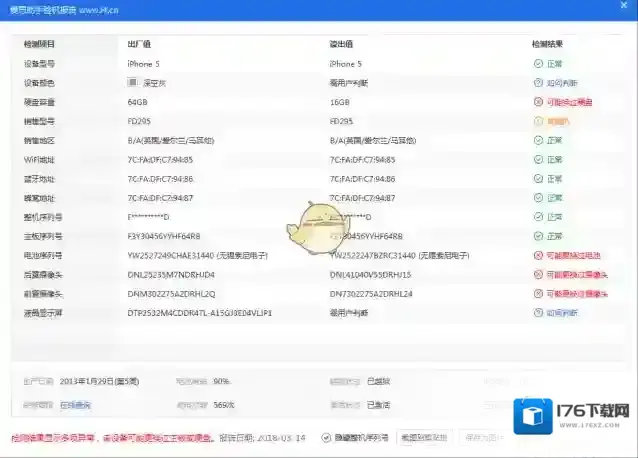Image resolution: width=638 pixels, height=458 pixels.
Task: Select the LCD serial DTP2532M4CDDR47L value
Action: click(x=199, y=313)
